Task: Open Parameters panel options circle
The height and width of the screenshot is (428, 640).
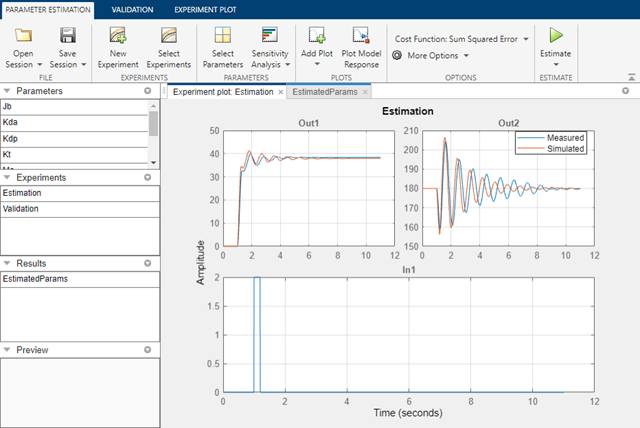Action: (x=148, y=91)
